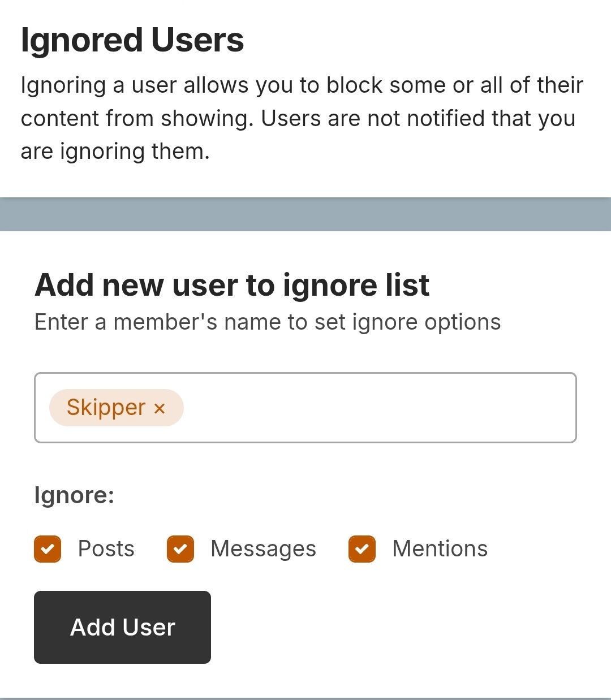Click the "Ignore:" options label

point(74,495)
